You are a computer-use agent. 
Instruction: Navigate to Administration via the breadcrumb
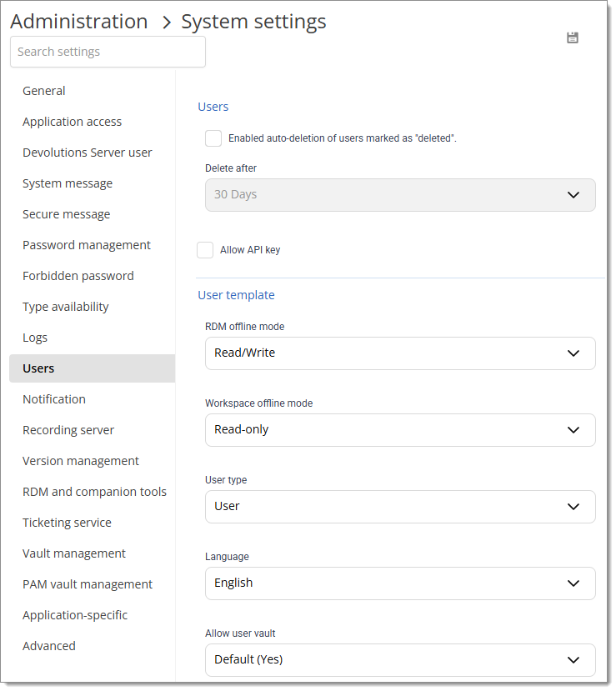click(78, 21)
